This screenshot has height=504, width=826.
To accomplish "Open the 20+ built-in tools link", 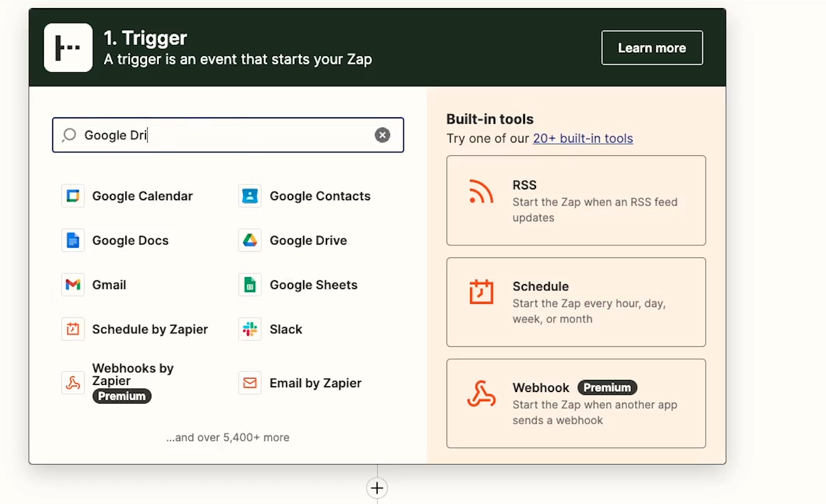I will pyautogui.click(x=583, y=139).
